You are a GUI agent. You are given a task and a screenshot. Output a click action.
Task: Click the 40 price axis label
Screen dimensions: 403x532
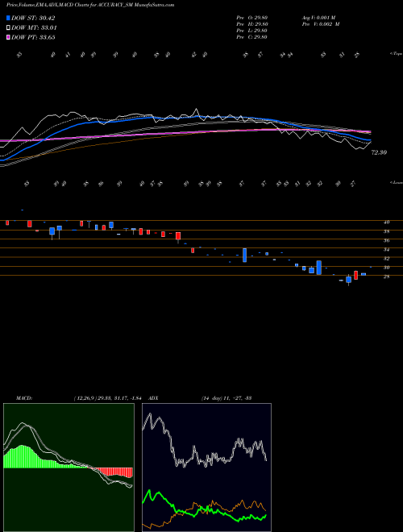(386, 222)
